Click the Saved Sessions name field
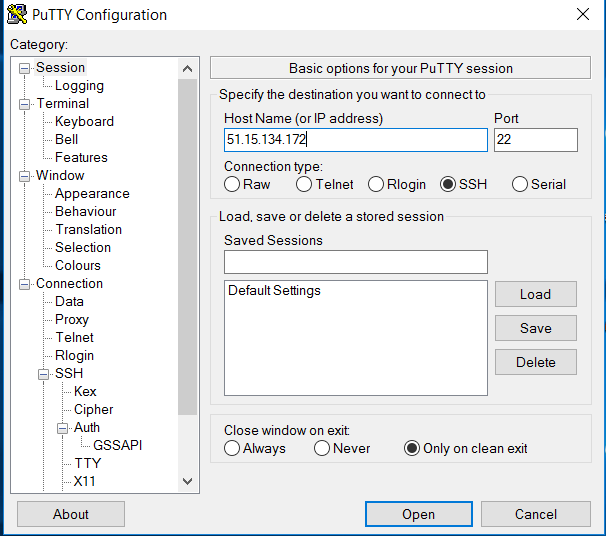The image size is (606, 536). coord(356,262)
